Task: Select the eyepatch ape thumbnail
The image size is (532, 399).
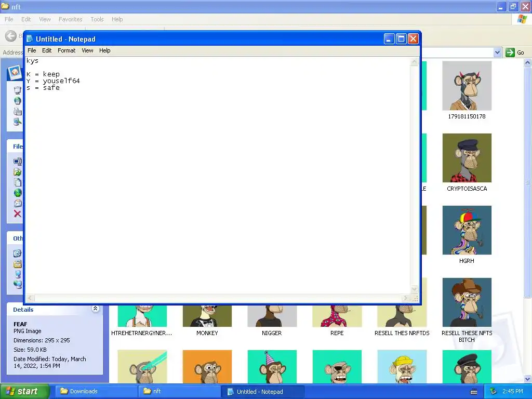Action: click(x=337, y=367)
